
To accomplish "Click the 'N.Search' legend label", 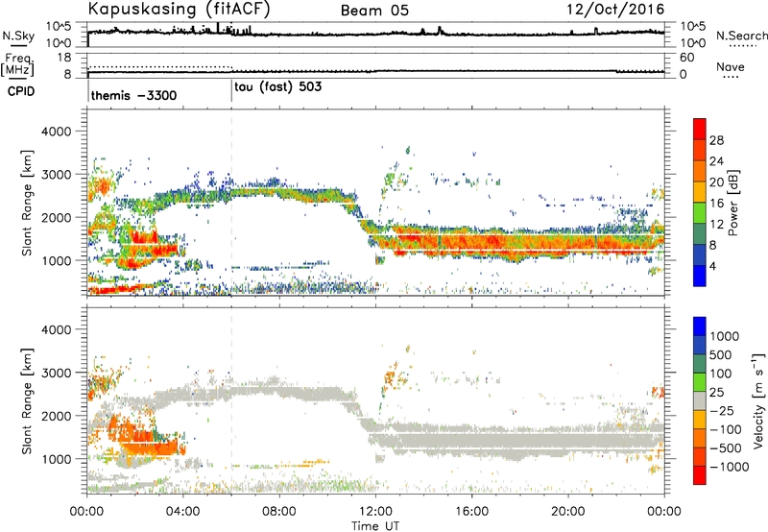I will (x=741, y=36).
